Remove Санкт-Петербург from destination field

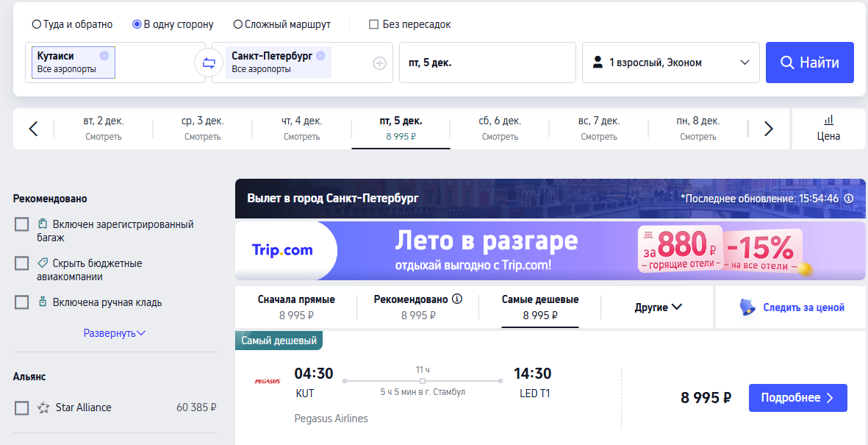(x=320, y=56)
